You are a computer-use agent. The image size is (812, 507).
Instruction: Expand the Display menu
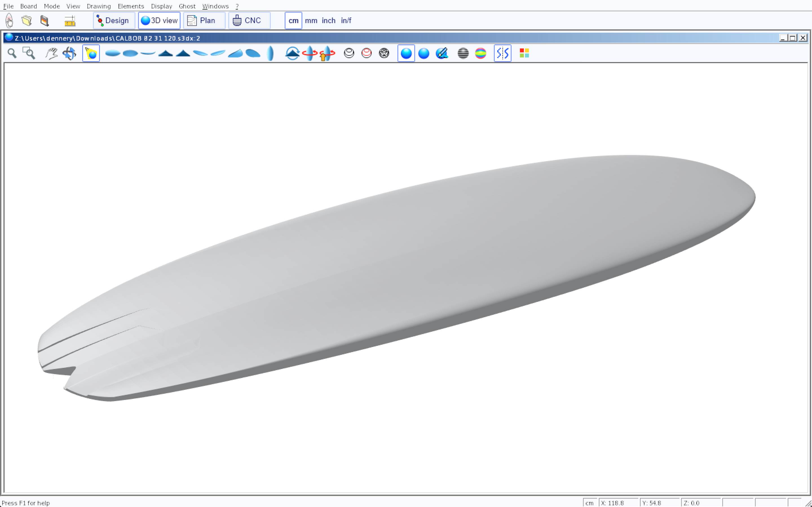pos(161,6)
